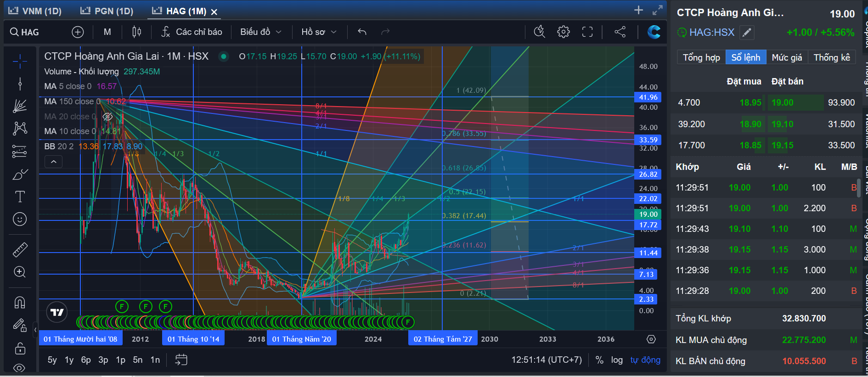Image resolution: width=868 pixels, height=377 pixels.
Task: Open the prediction and measurement tools
Action: pos(20,151)
